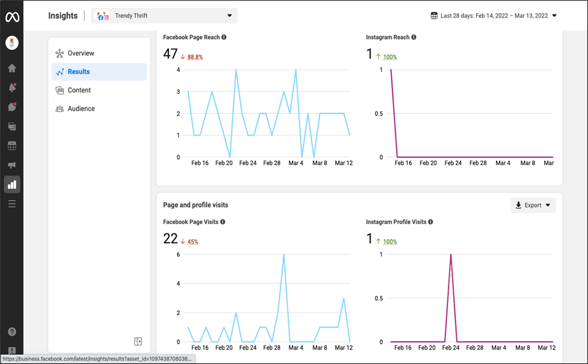Image resolution: width=588 pixels, height=364 pixels.
Task: Click the Help question mark icon
Action: click(x=12, y=332)
